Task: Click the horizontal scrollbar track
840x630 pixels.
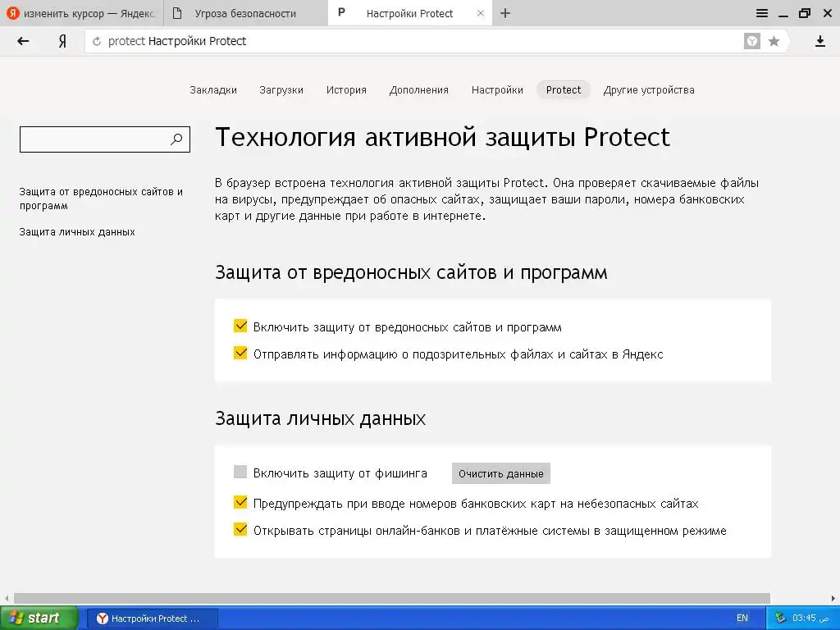Action: pyautogui.click(x=392, y=598)
